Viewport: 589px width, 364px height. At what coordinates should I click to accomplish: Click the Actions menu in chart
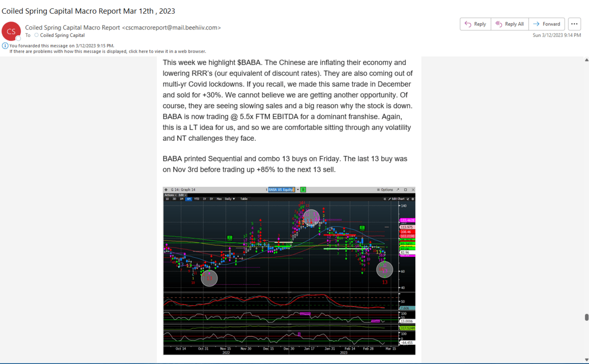(170, 195)
